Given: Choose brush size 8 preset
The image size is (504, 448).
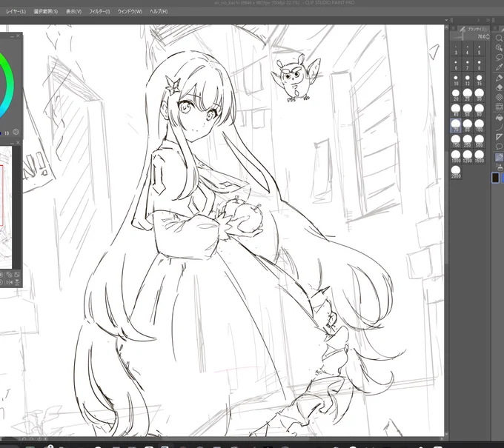Looking at the screenshot, I should click(480, 65).
